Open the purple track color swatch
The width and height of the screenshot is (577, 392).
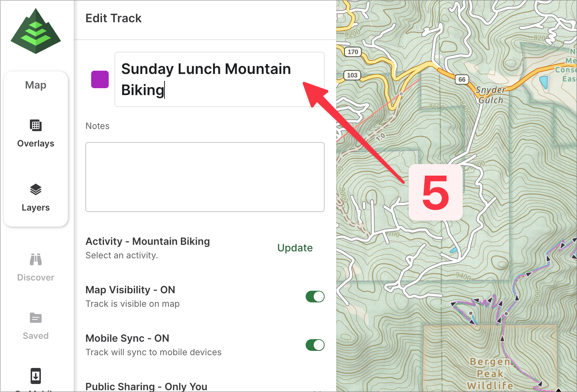[x=100, y=79]
